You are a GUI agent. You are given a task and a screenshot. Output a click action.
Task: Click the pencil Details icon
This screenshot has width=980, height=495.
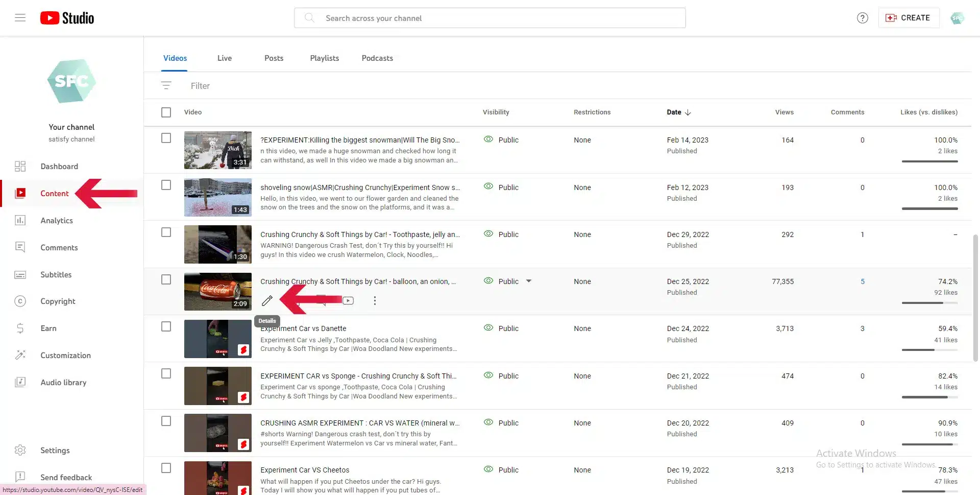click(x=267, y=300)
